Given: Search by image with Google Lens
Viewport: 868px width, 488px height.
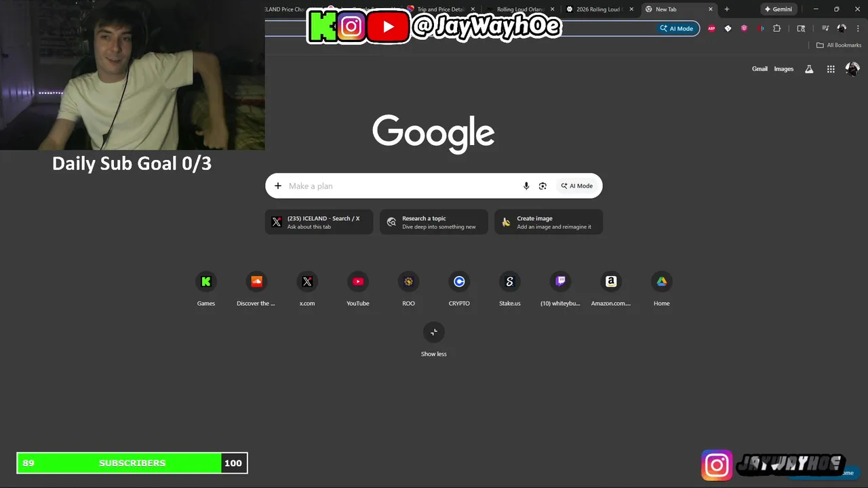Looking at the screenshot, I should [542, 186].
